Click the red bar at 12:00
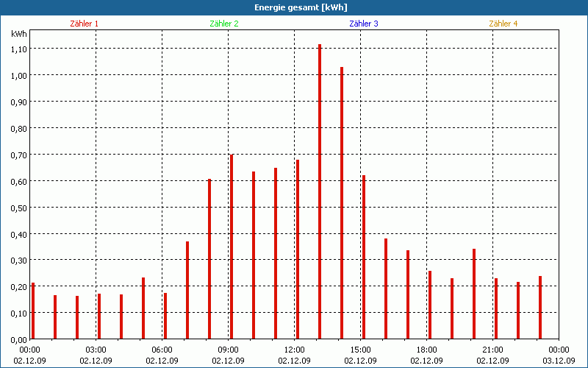The image size is (588, 368). coord(298,249)
